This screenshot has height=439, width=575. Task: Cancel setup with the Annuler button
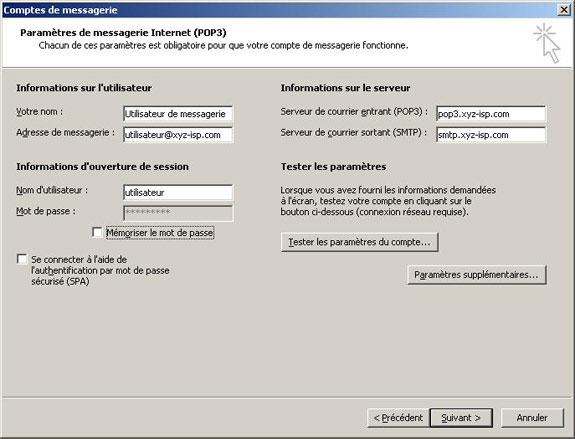[x=532, y=418]
